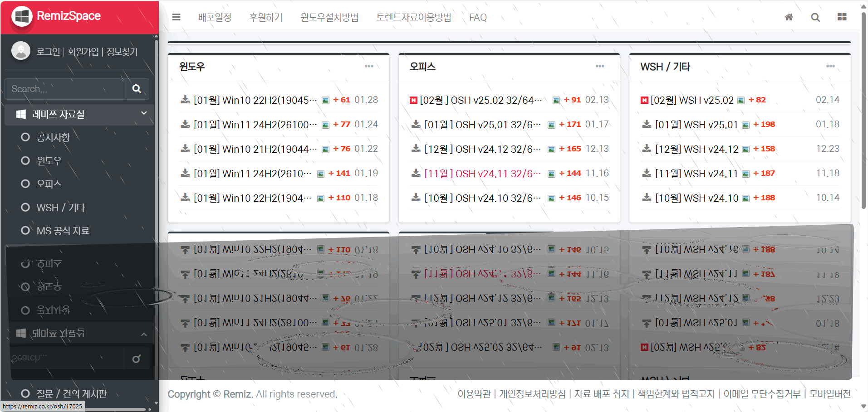Screen dimensions: 868x412
Task: Click 이용약관 footer link
Action: coord(474,394)
